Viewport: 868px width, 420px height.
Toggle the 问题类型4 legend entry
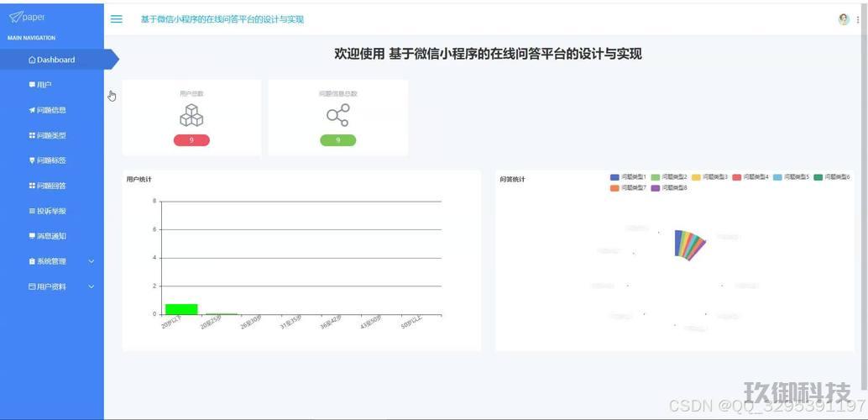pyautogui.click(x=750, y=176)
